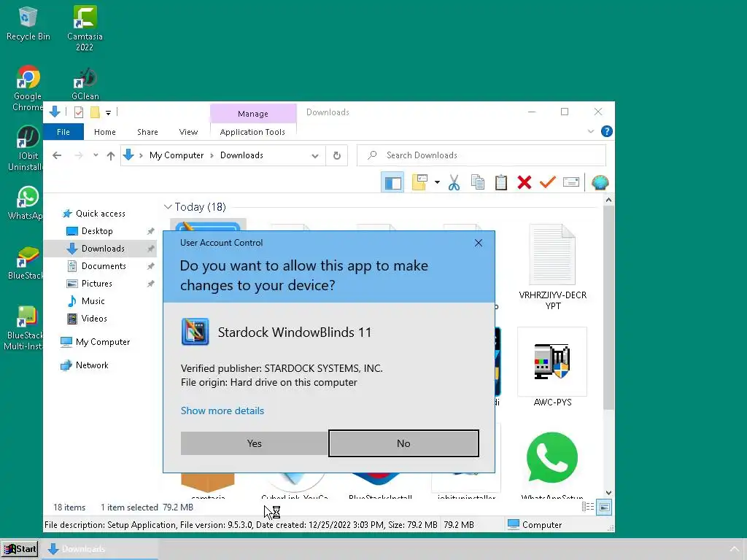Switch to the Home ribbon tab
747x560 pixels.
pyautogui.click(x=105, y=132)
